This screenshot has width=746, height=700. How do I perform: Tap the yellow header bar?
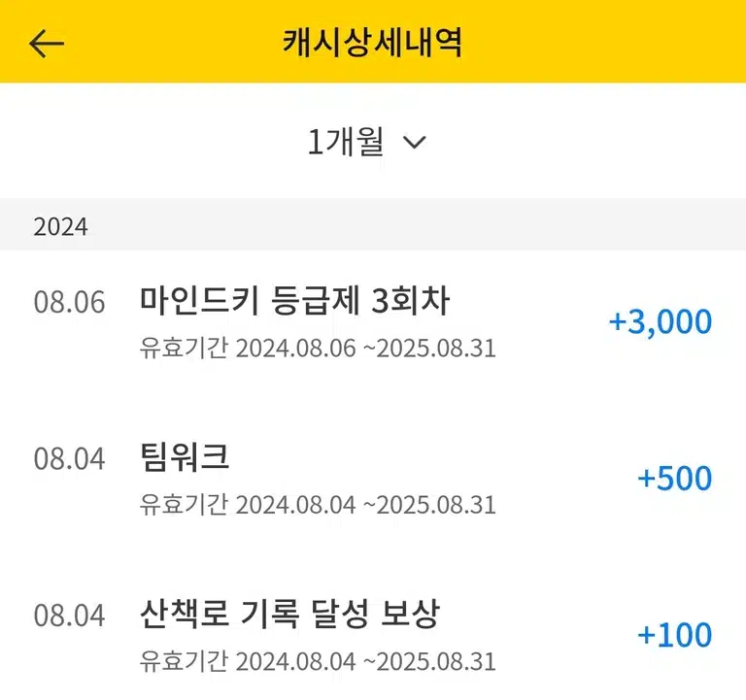click(x=373, y=42)
